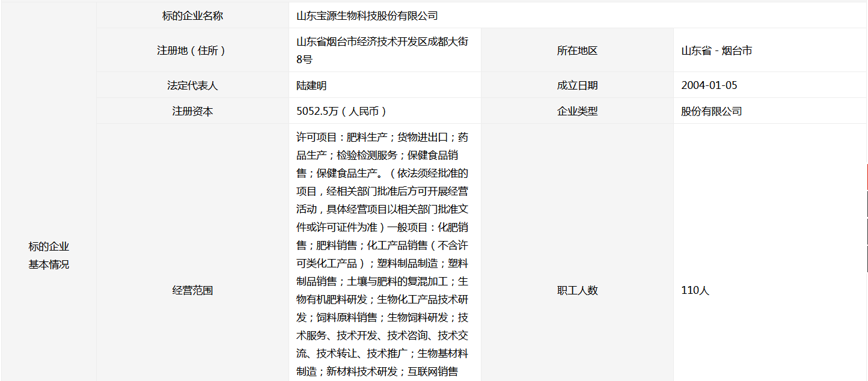Click the 职工人数 label
This screenshot has height=381, width=868.
click(x=577, y=290)
